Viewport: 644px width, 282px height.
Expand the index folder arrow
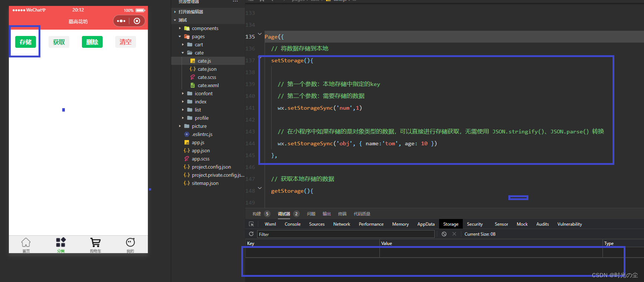coord(183,102)
